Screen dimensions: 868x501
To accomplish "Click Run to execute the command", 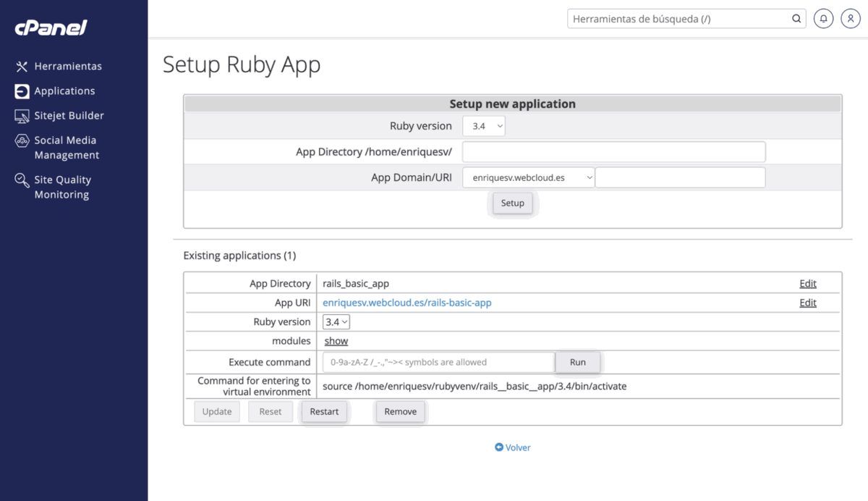I will pos(578,362).
